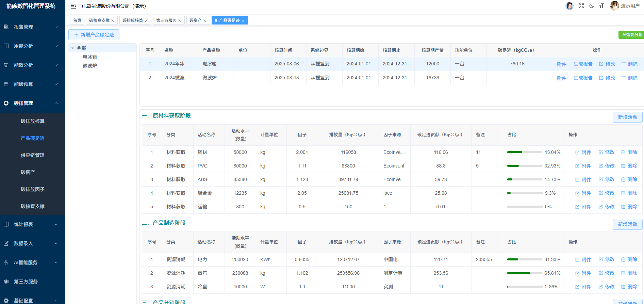This screenshot has width=644, height=304.
Task: Click the 用能分析 sidebar icon
Action: (6, 46)
